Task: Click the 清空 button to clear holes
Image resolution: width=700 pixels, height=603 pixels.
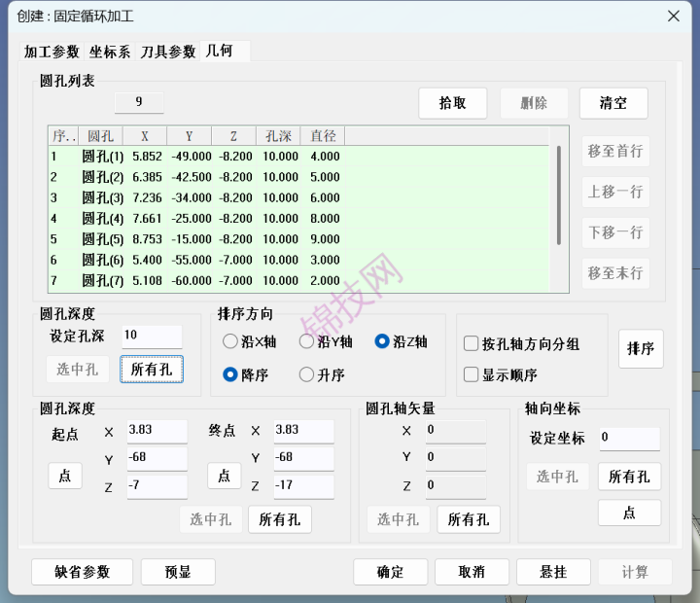Action: coord(613,103)
